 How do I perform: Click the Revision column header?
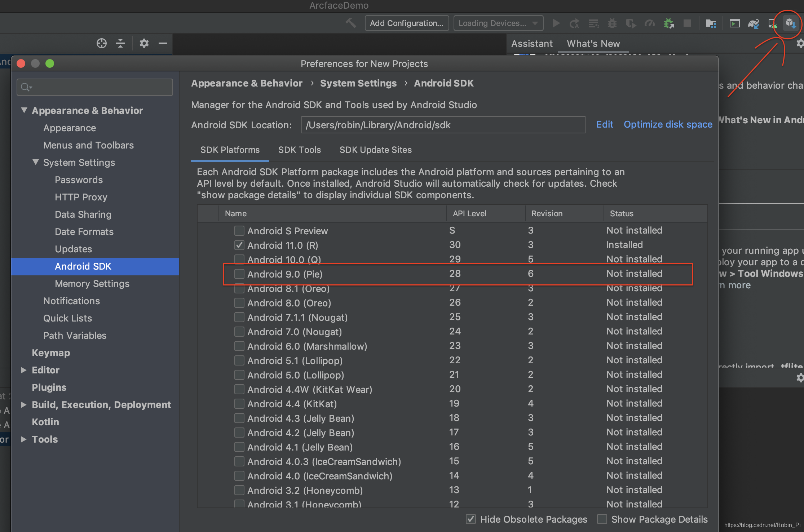click(565, 213)
